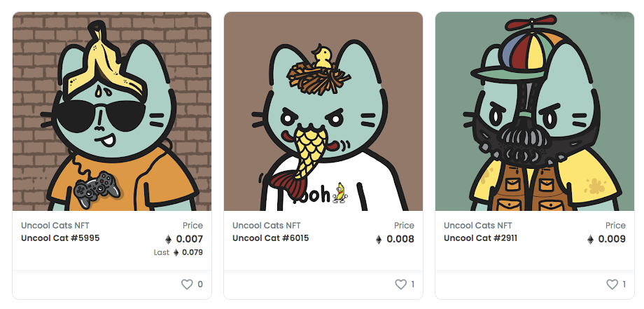
Task: Click Ethereum icon beside 0.008 price
Action: point(379,239)
